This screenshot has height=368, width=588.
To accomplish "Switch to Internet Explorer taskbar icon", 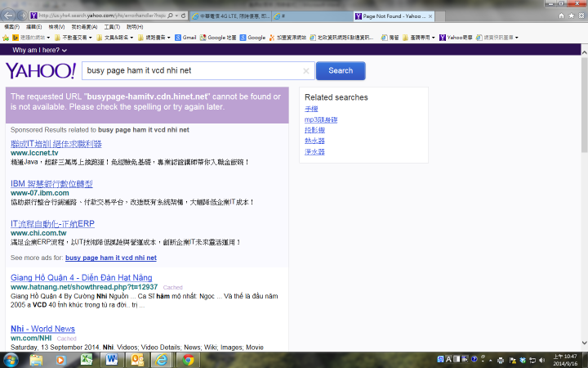I will click(x=162, y=361).
